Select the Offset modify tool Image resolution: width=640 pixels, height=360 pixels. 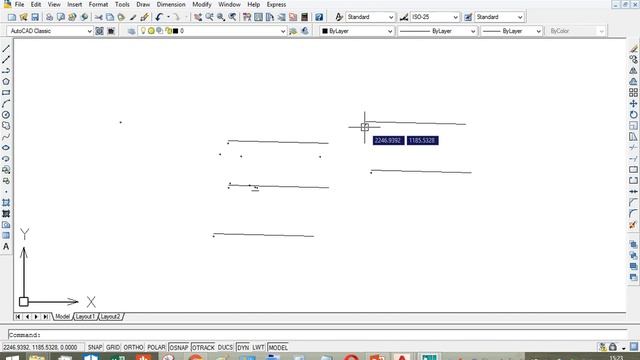pyautogui.click(x=633, y=82)
